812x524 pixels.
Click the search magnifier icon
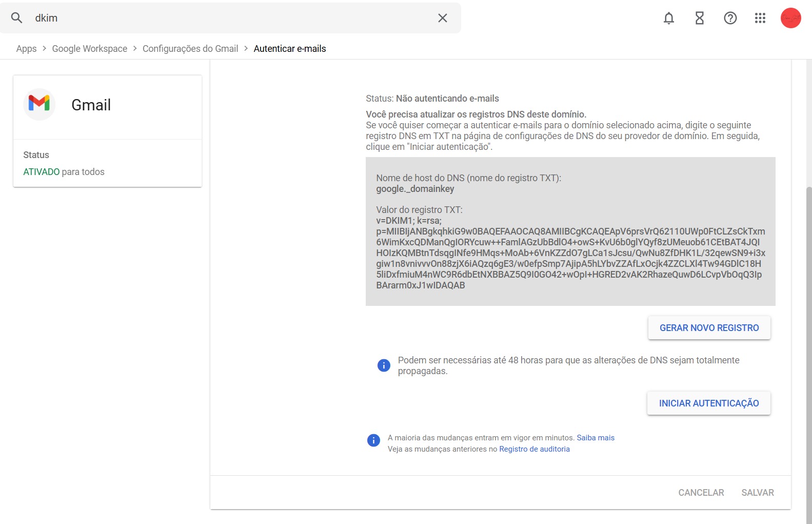click(17, 18)
